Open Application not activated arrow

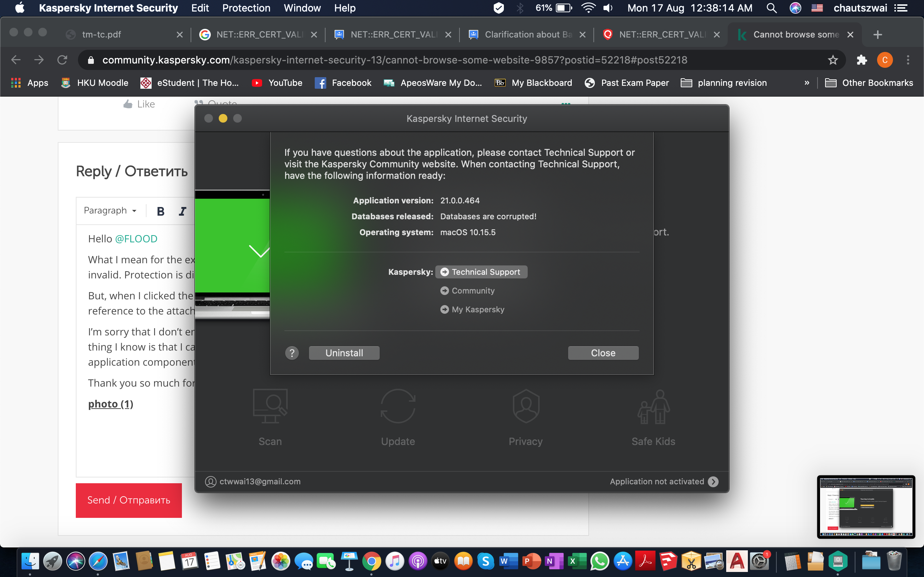click(x=713, y=481)
